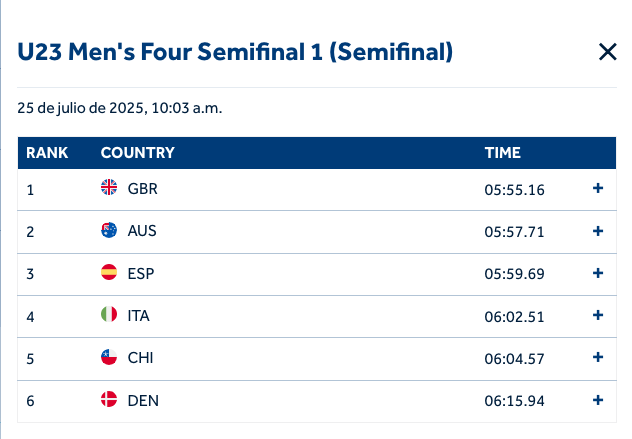Click the Chile flag icon
This screenshot has width=632, height=439.
coord(109,357)
